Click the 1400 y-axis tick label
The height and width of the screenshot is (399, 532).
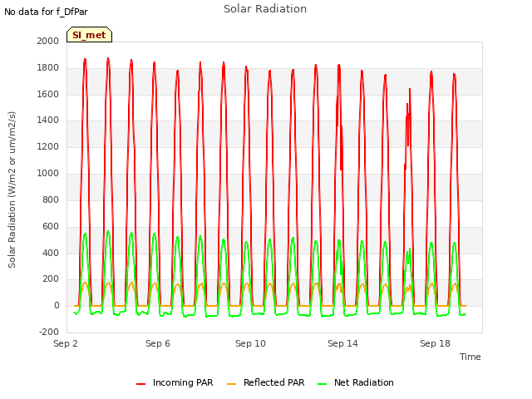pyautogui.click(x=48, y=120)
